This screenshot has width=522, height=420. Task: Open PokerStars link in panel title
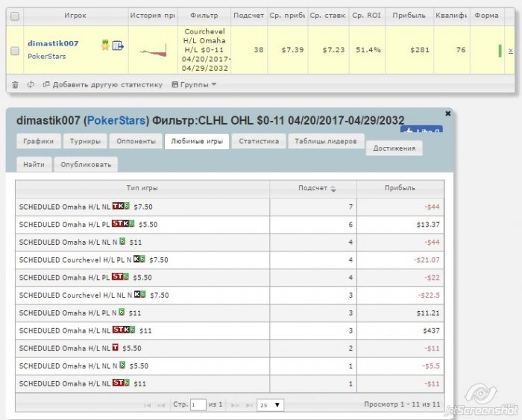point(116,120)
